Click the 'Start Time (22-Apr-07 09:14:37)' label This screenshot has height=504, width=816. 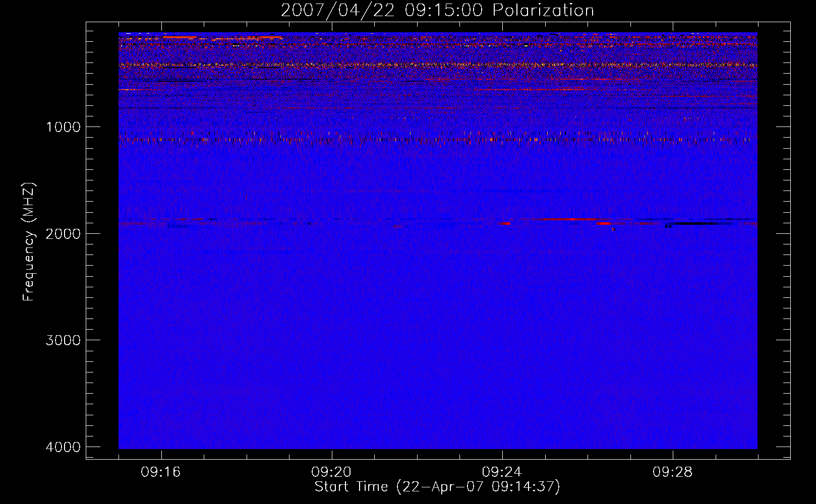[437, 487]
